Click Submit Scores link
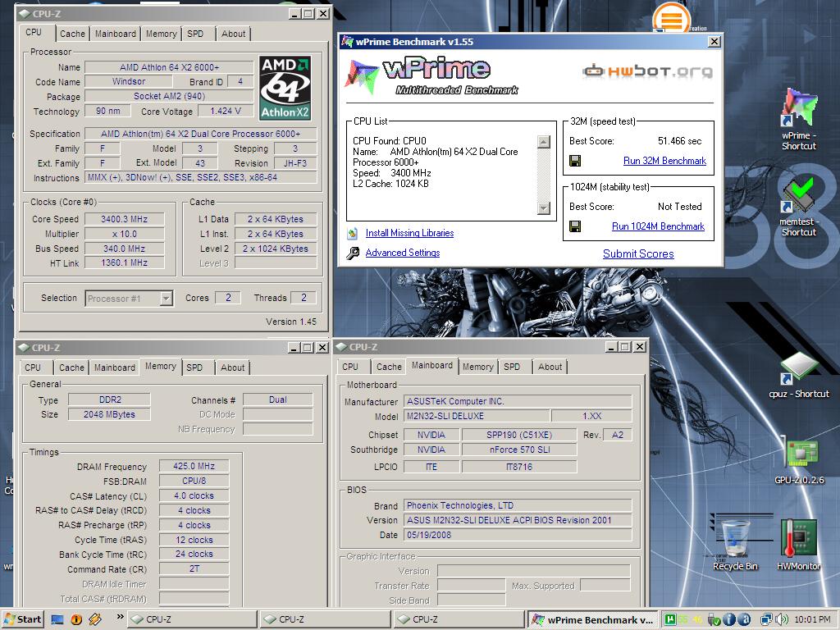This screenshot has width=840, height=630. [638, 254]
